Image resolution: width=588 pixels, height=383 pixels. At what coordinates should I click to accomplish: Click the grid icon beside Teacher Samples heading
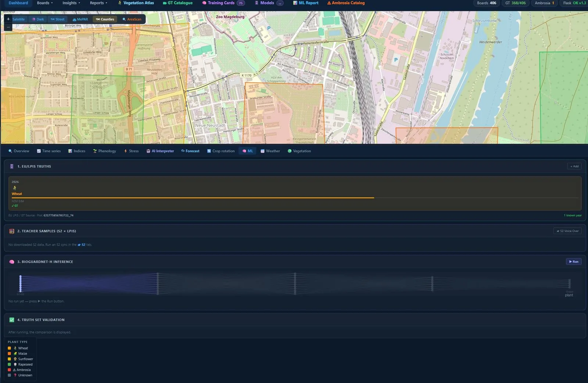[12, 231]
